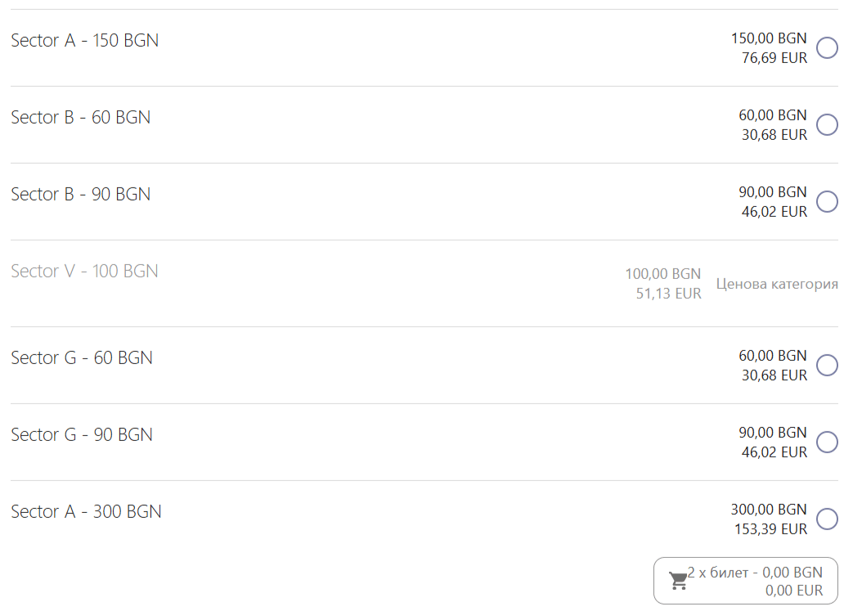This screenshot has width=844, height=616.
Task: Click the 'Sector A - 150 BGN' label
Action: click(84, 40)
